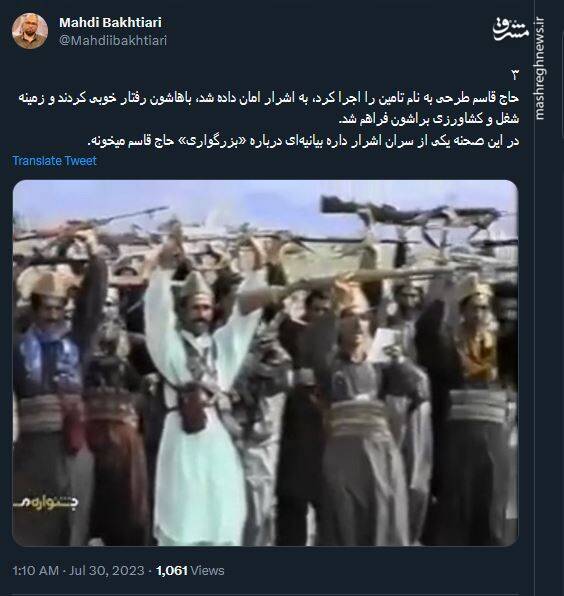Open the @Mahdiibakhtiari handle link
The height and width of the screenshot is (596, 564).
pos(113,40)
